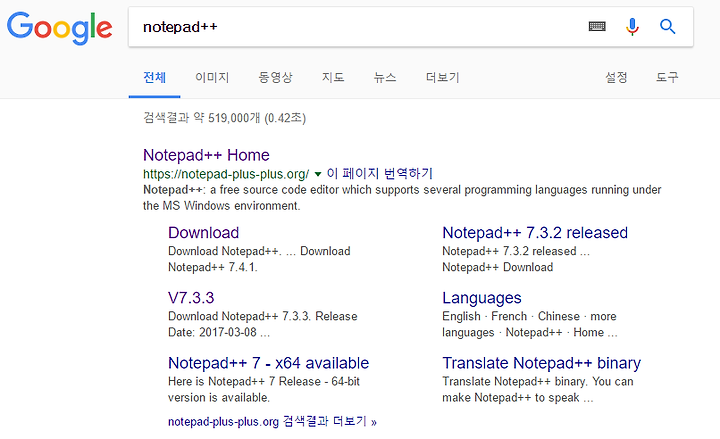Open the Notepad++ 7.3.2 released link

point(535,233)
